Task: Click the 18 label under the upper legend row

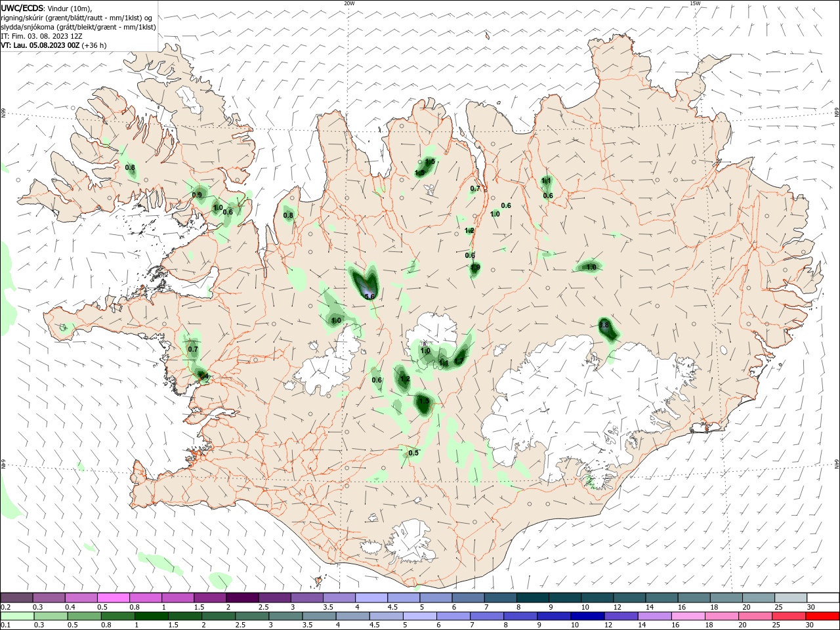Action: pyautogui.click(x=715, y=607)
